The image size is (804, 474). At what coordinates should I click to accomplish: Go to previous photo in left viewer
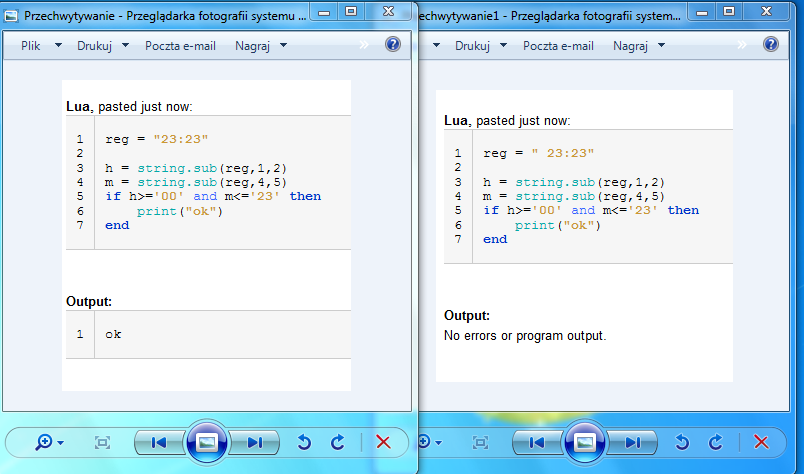pyautogui.click(x=159, y=442)
